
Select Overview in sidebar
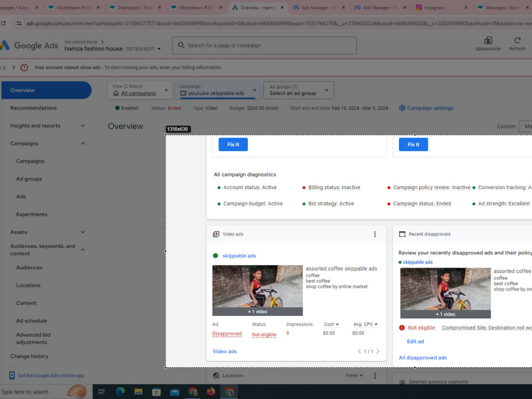pyautogui.click(x=46, y=90)
